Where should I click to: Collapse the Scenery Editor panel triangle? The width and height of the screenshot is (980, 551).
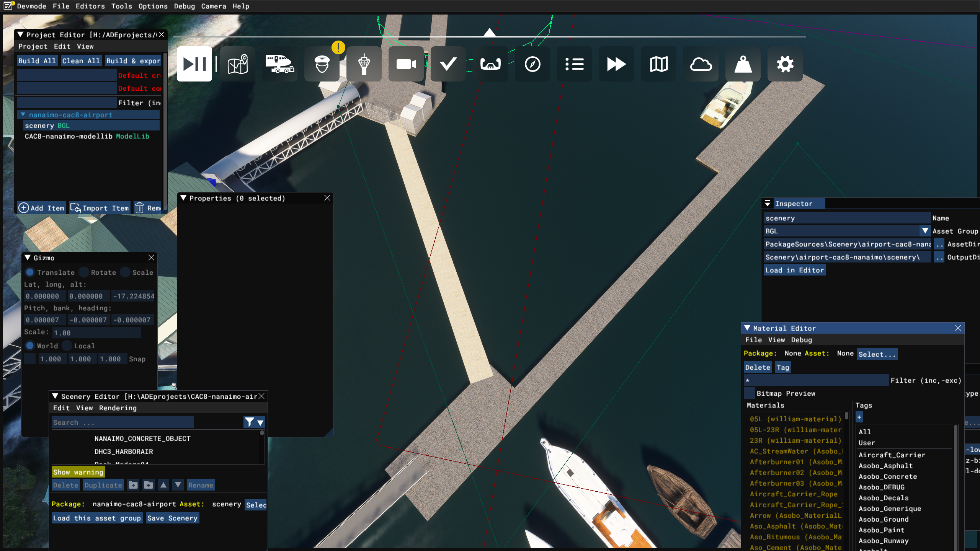[55, 396]
